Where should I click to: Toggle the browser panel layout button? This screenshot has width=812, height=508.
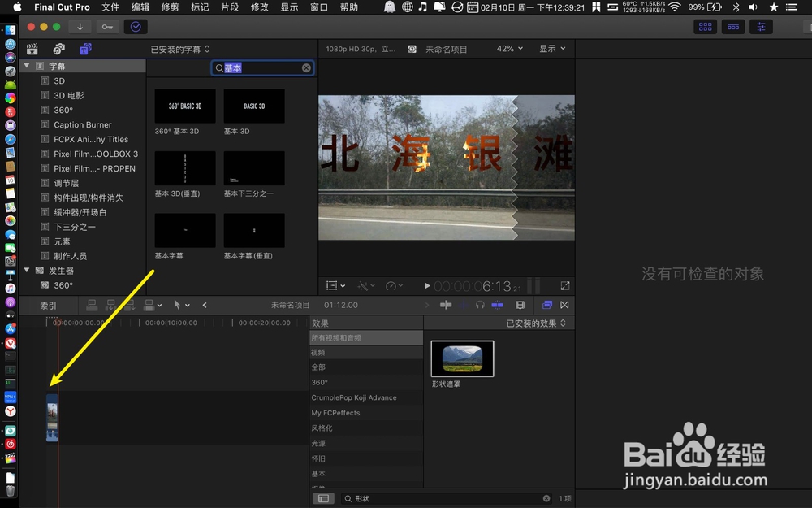706,27
